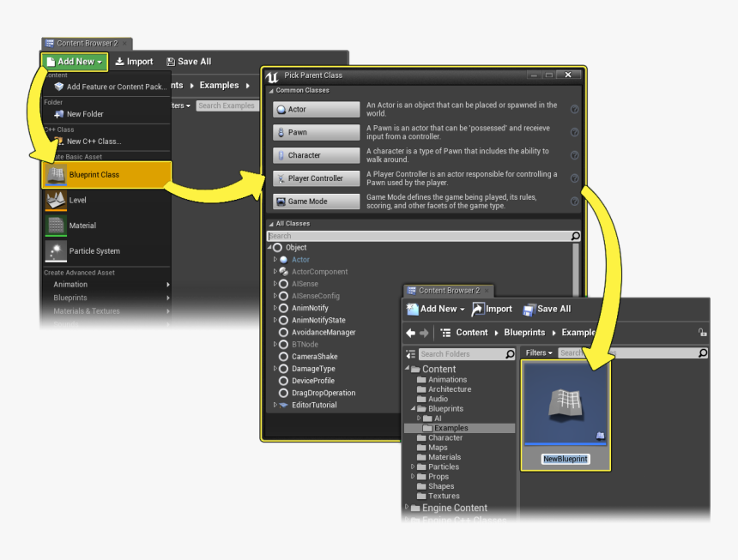Viewport: 738px width, 560px height.
Task: Choose Blueprint Class from the Add New menu
Action: point(107,175)
